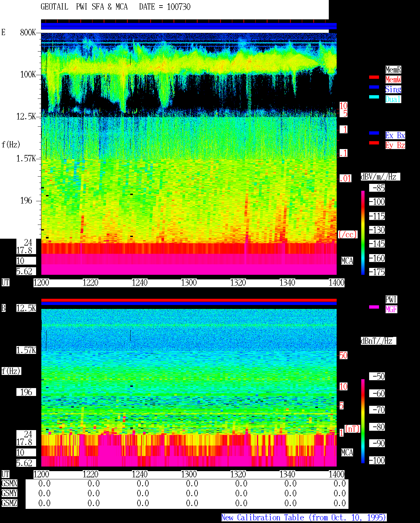
Task: Select the blue Sing legend swatch
Action: (x=374, y=87)
